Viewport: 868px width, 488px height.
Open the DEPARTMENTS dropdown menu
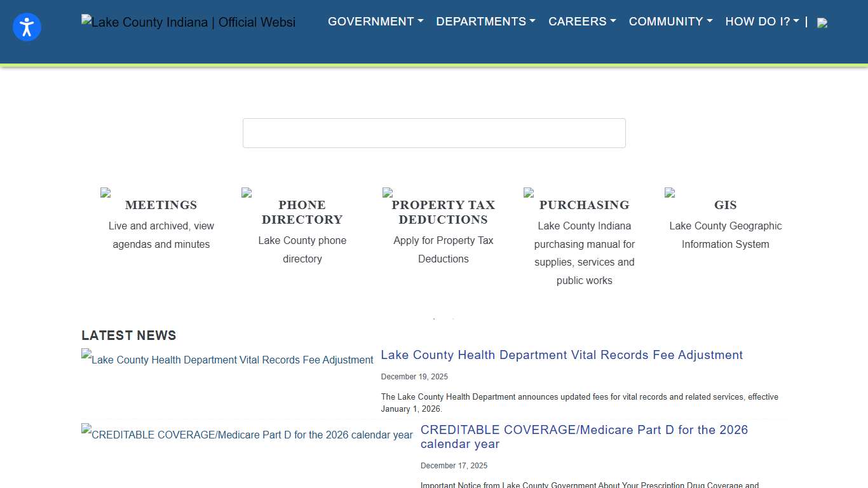485,21
